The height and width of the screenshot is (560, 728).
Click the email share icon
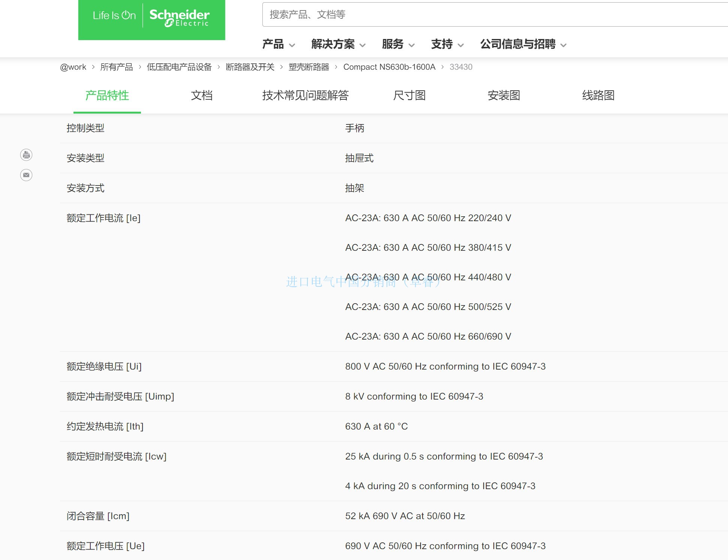click(26, 175)
